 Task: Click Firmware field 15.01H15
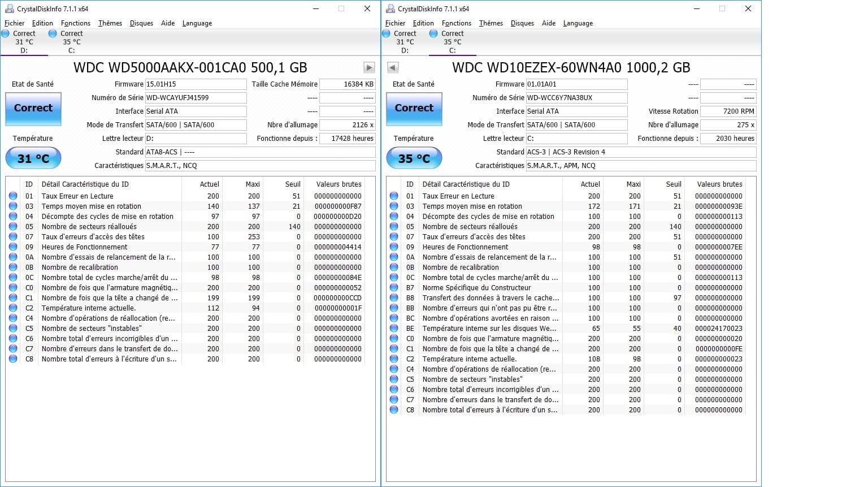tap(196, 84)
